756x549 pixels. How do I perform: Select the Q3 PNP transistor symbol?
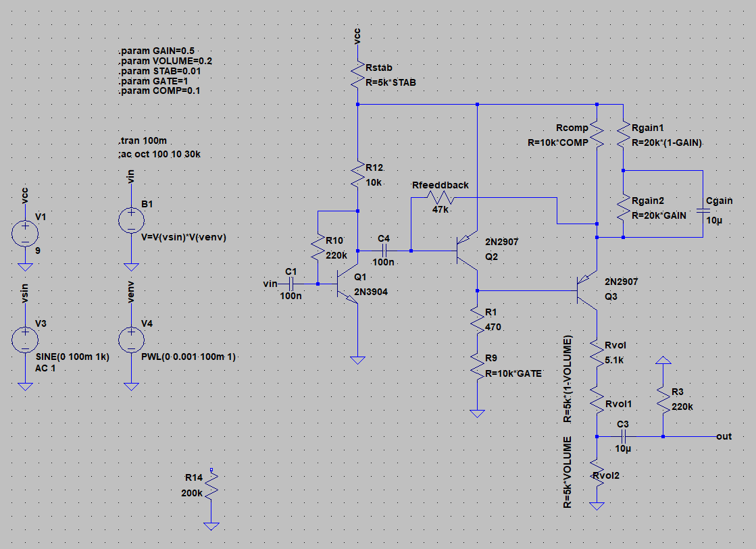[587, 290]
